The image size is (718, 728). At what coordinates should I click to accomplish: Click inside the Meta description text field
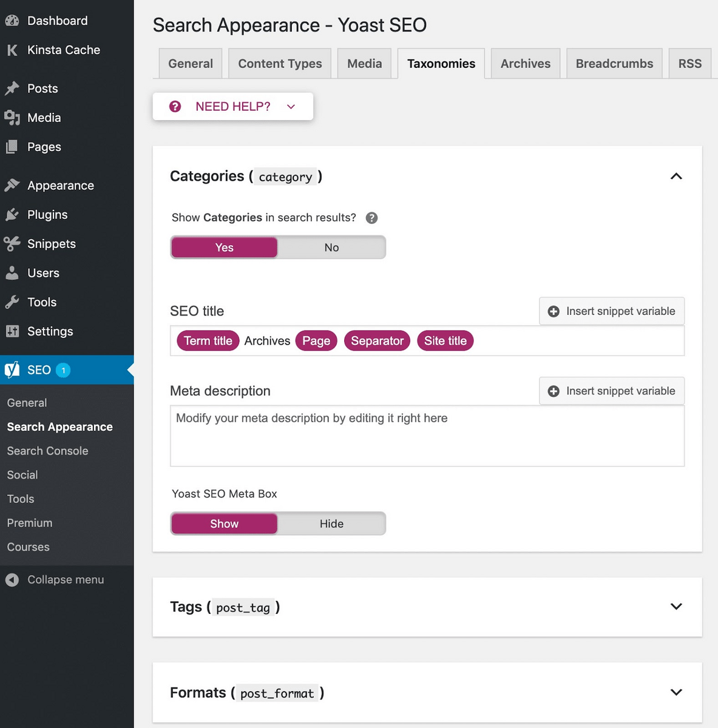427,436
